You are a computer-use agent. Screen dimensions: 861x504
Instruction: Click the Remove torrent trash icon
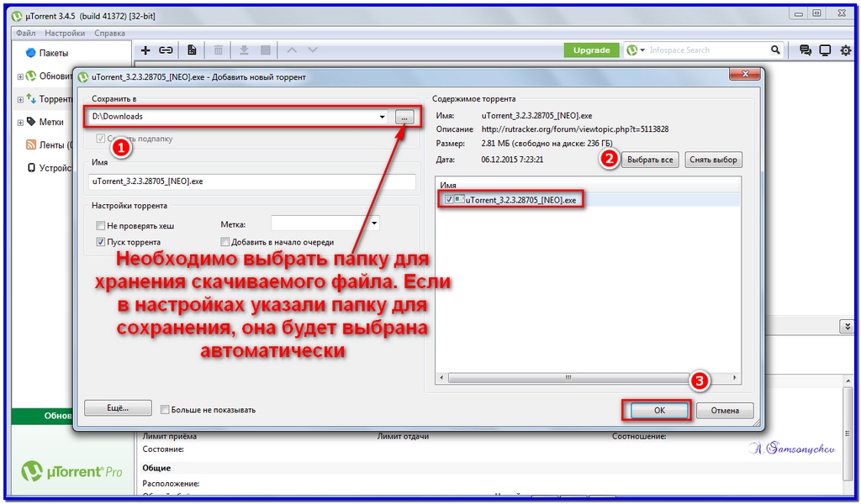218,50
